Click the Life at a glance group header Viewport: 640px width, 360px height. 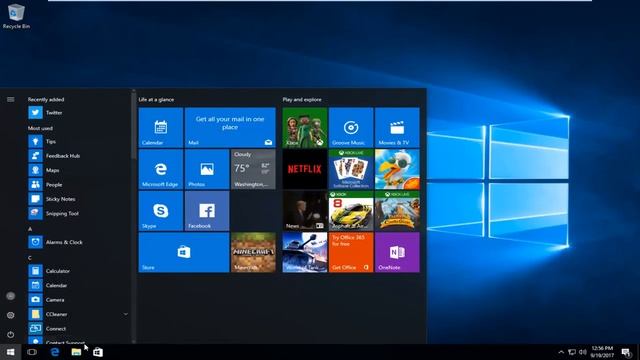click(156, 99)
